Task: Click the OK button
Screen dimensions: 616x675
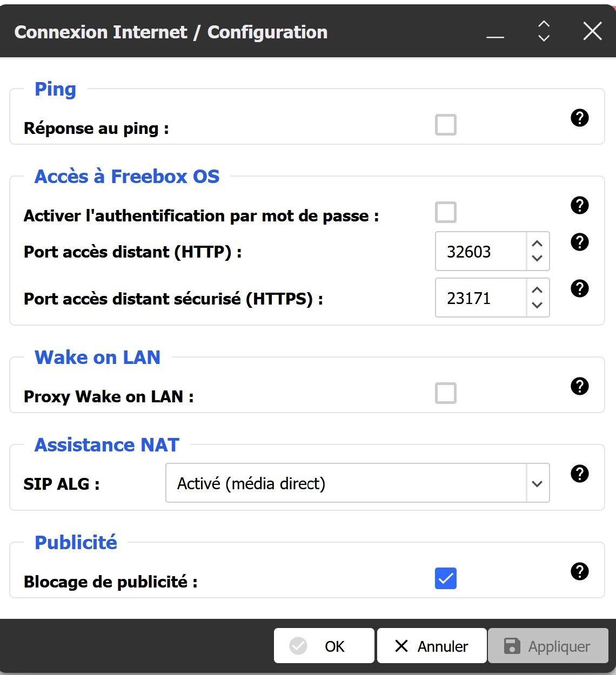Action: click(324, 646)
